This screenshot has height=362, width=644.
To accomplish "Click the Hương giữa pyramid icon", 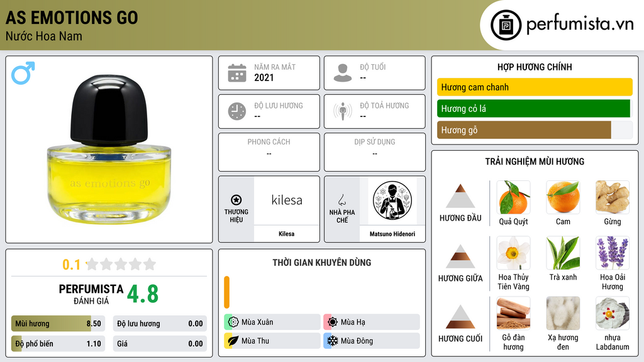I will (x=460, y=256).
